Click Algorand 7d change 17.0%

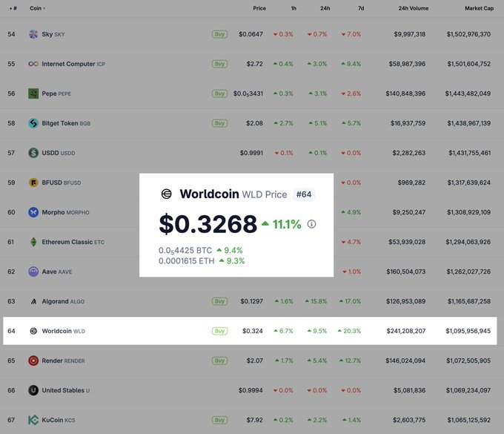[x=350, y=301]
